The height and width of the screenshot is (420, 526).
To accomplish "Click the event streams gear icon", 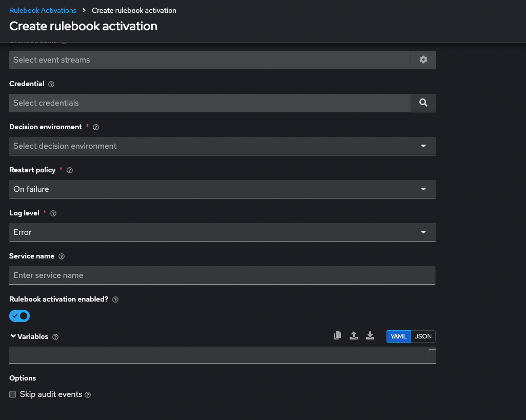I will point(423,60).
